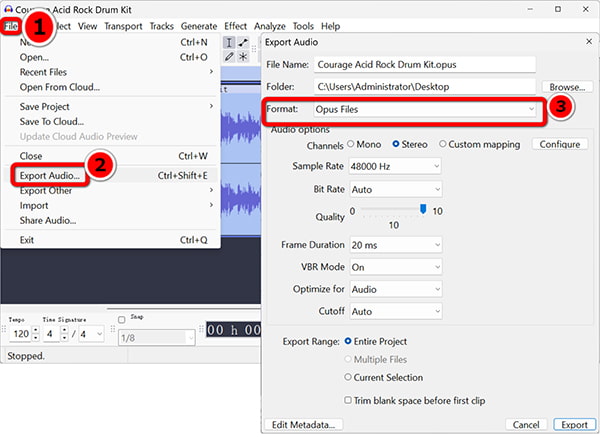
Task: Click the Export button
Action: click(574, 425)
